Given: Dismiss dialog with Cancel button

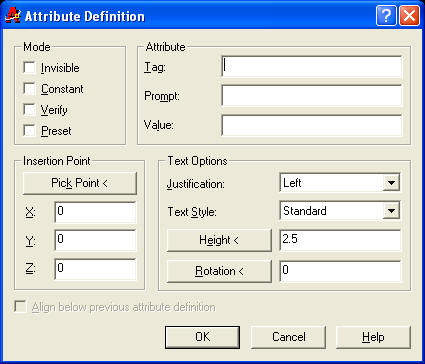Looking at the screenshot, I should click(288, 337).
